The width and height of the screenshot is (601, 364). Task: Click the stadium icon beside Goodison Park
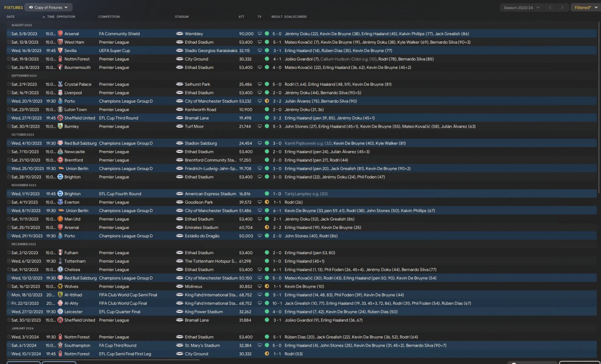click(179, 202)
